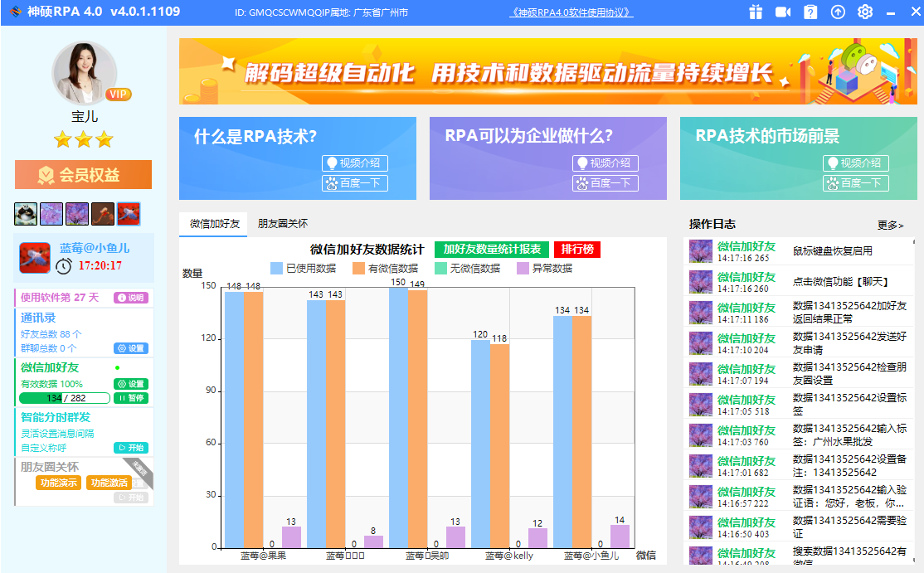Click the 群聊总数 0 个 text
Image resolution: width=924 pixels, height=573 pixels.
[49, 348]
